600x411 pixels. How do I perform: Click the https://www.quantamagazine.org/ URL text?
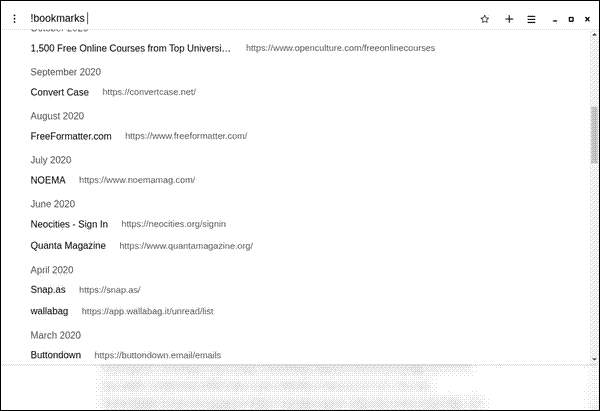pyautogui.click(x=186, y=246)
